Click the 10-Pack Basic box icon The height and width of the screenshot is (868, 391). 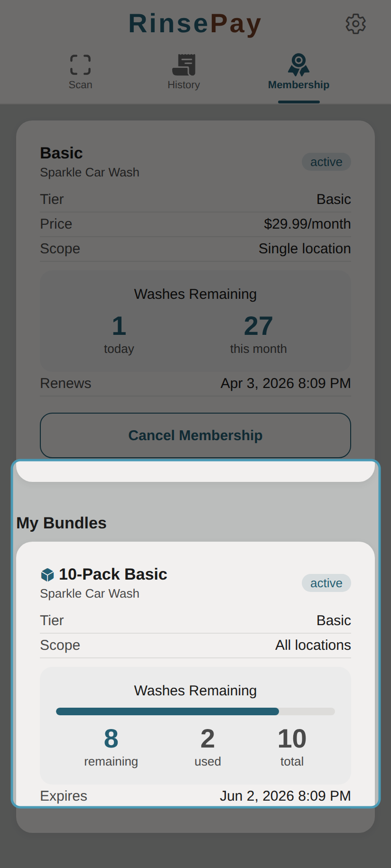(47, 575)
